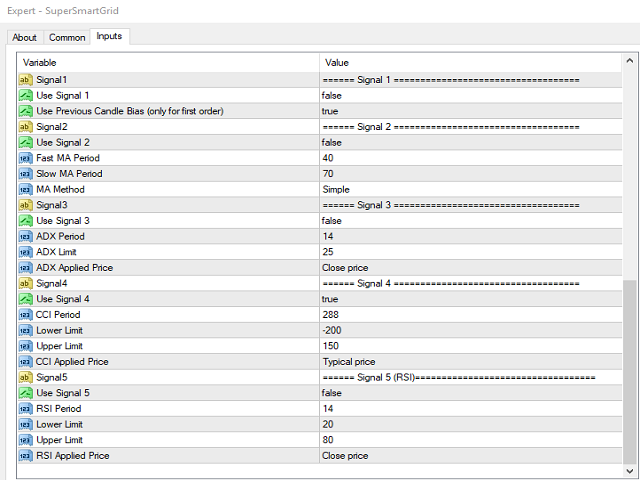
Task: Click the Variable column header
Action: [x=169, y=62]
